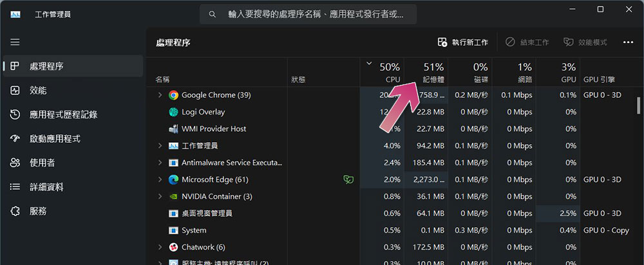Image resolution: width=644 pixels, height=265 pixels.
Task: Click the sort chevron above CPU column
Action: click(x=369, y=63)
